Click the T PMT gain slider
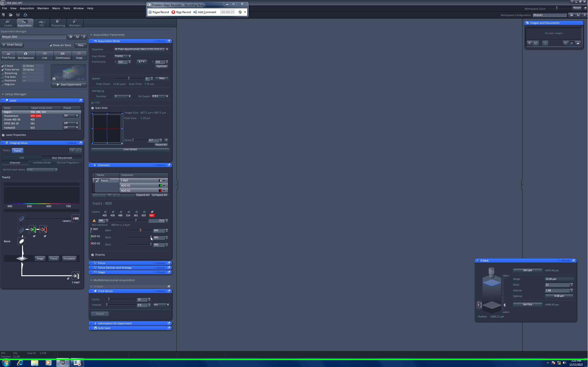Screen dimensions: 588x367 [x=140, y=230]
